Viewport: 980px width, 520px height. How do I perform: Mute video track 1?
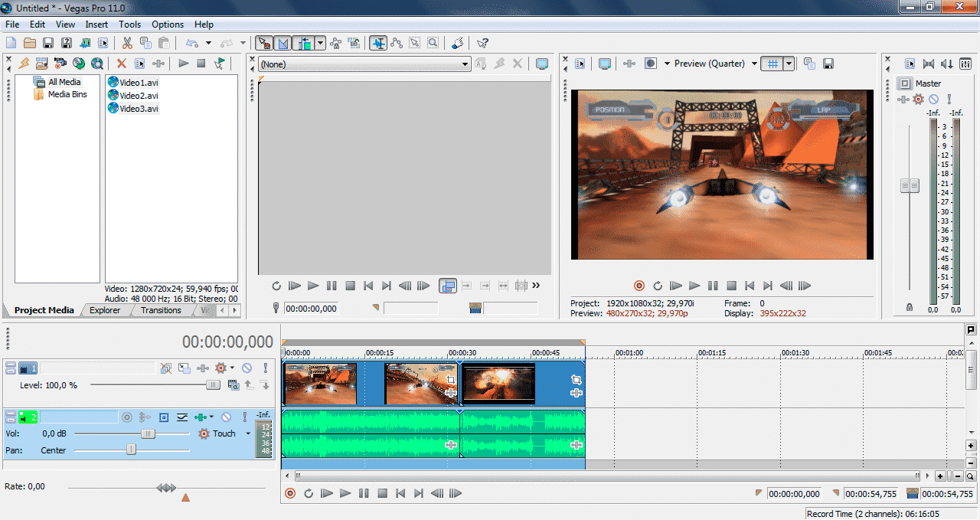(x=247, y=368)
